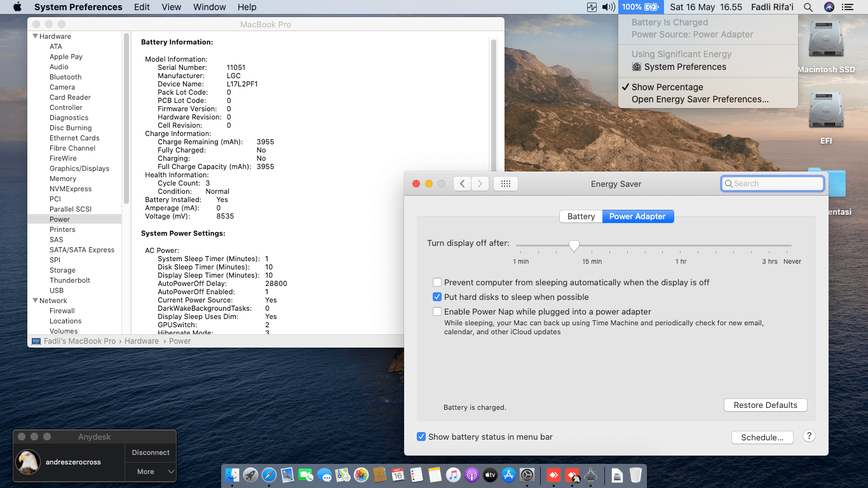Image resolution: width=868 pixels, height=488 pixels.
Task: Show all preferences grid button
Action: [x=506, y=184]
